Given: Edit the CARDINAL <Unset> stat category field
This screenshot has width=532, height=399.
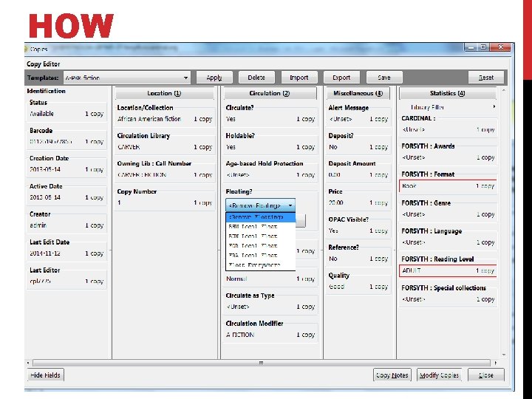Looking at the screenshot, I should (449, 129).
